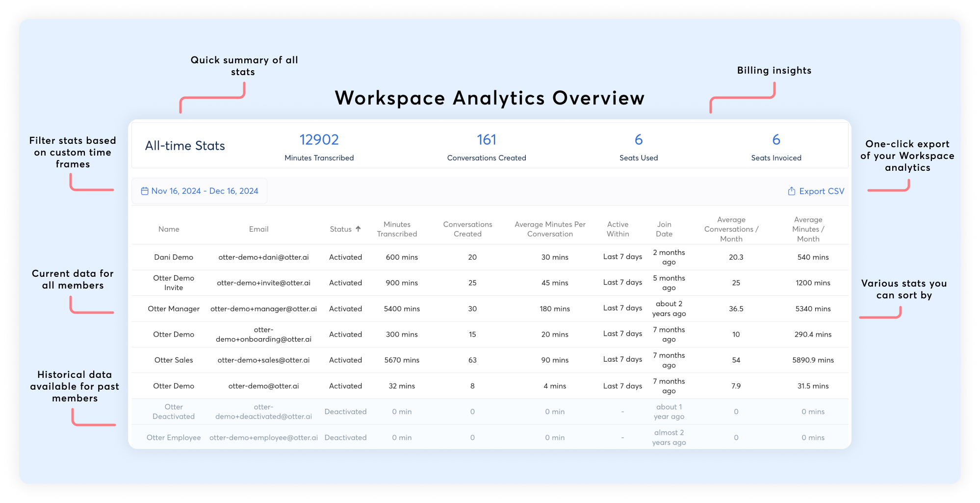Screen dimensions: 980x503
Task: Sort by Average Minutes / Month header
Action: coord(808,229)
